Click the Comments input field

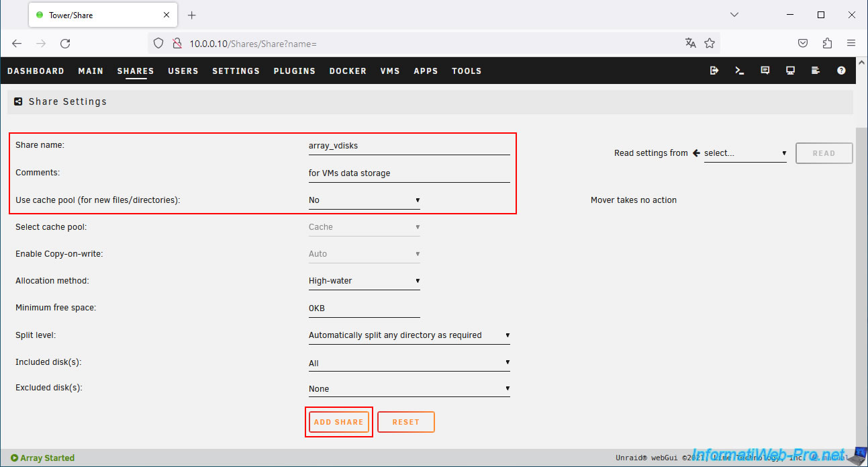pyautogui.click(x=409, y=173)
